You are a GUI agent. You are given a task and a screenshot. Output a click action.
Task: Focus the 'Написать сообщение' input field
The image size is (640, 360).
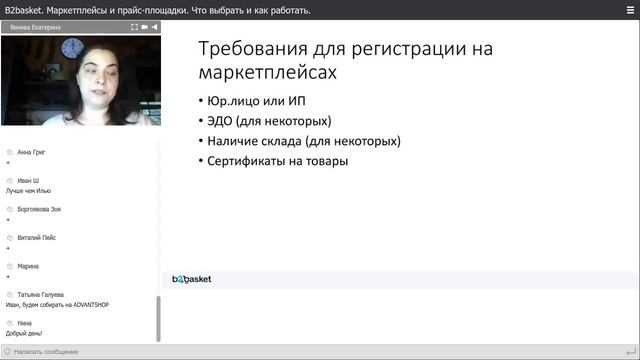click(x=318, y=351)
